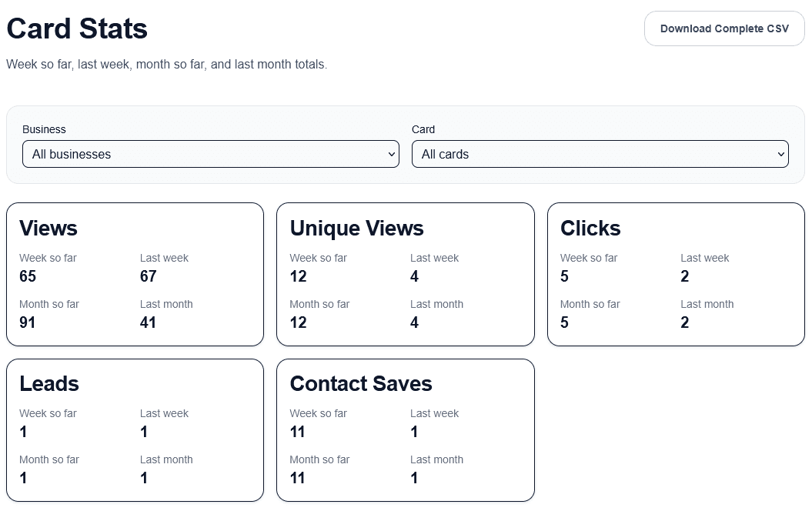The image size is (812, 511).
Task: Select the Views last week value 67
Action: coord(148,276)
